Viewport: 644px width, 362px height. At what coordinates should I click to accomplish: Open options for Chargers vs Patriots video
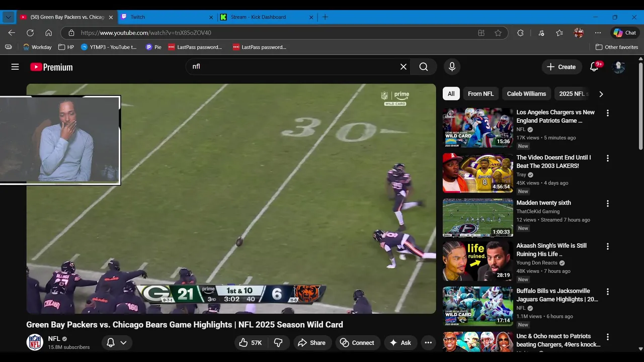click(607, 113)
